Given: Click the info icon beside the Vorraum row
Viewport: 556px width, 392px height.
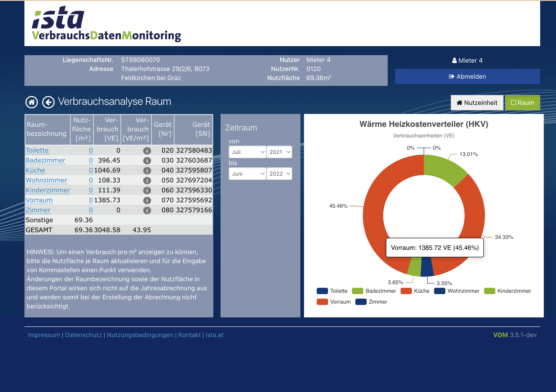Looking at the screenshot, I should click(147, 200).
